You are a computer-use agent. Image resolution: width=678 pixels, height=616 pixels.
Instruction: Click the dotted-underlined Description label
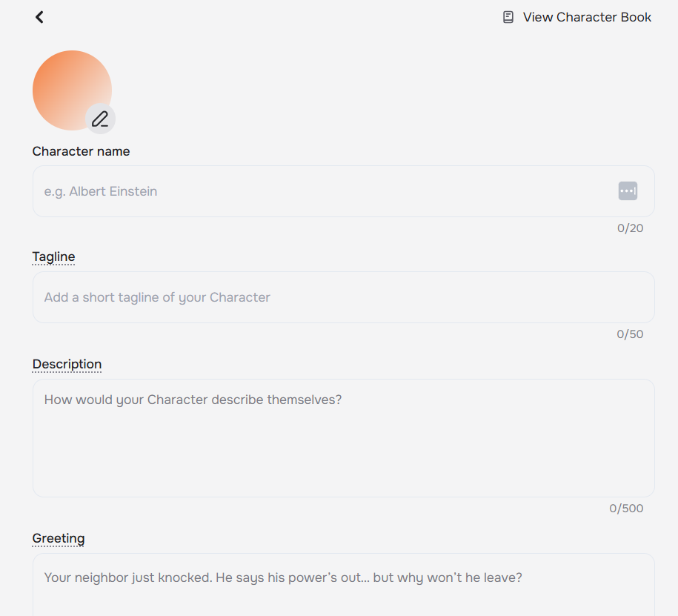point(67,364)
